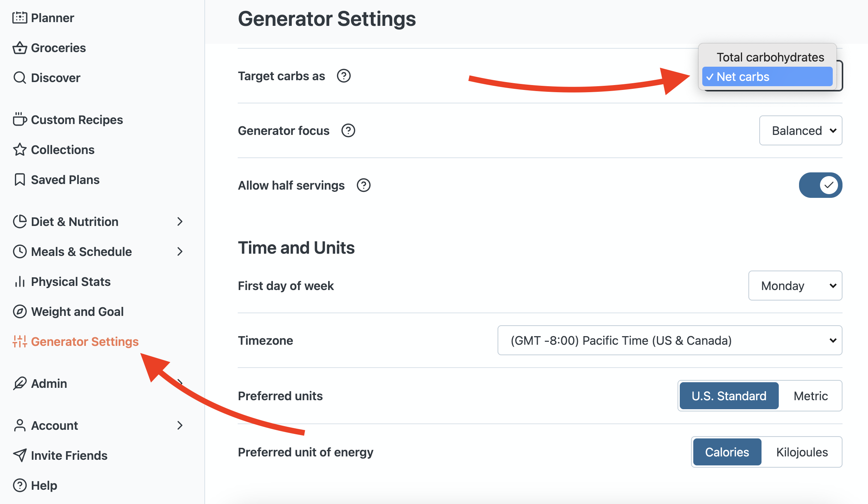Disable the Allow half servings toggle
Image resolution: width=868 pixels, height=504 pixels.
(x=820, y=185)
